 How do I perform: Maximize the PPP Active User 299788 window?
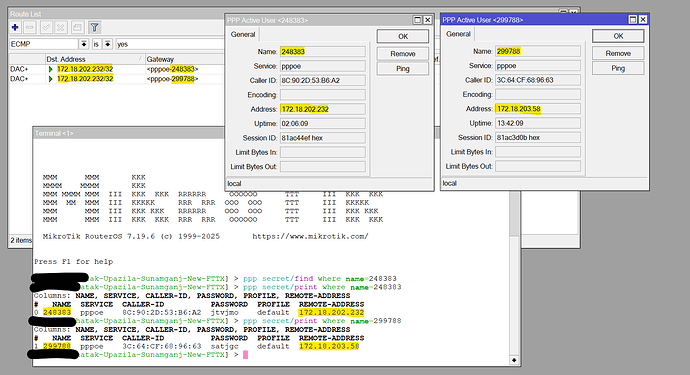632,19
